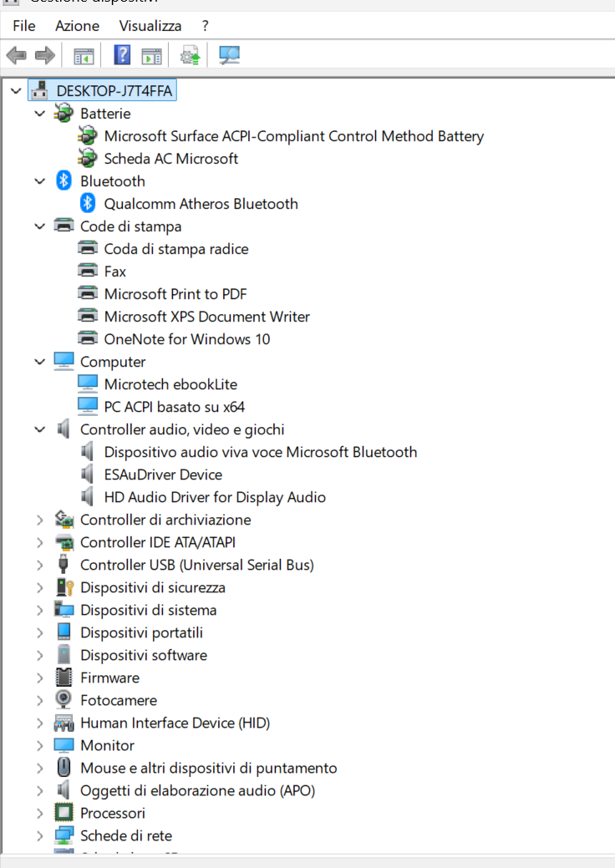
Task: Click the Code di stampa printer icon
Action: click(x=64, y=226)
